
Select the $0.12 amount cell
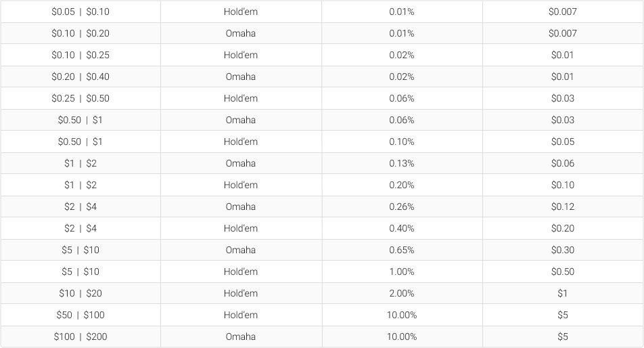[563, 206]
